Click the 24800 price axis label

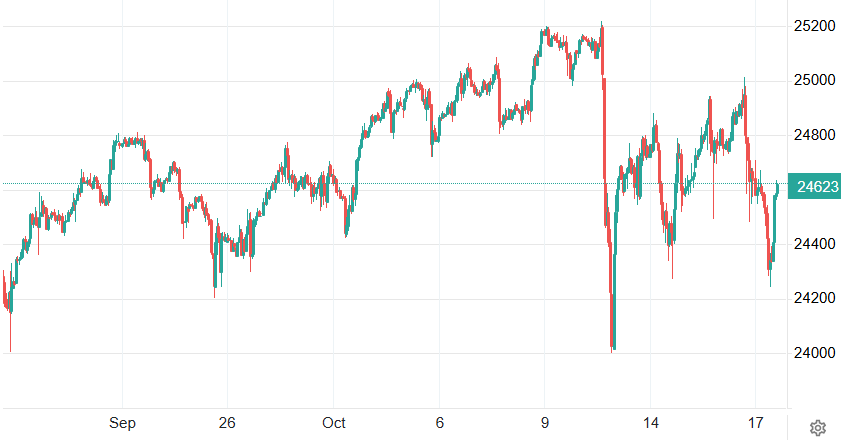coord(815,134)
